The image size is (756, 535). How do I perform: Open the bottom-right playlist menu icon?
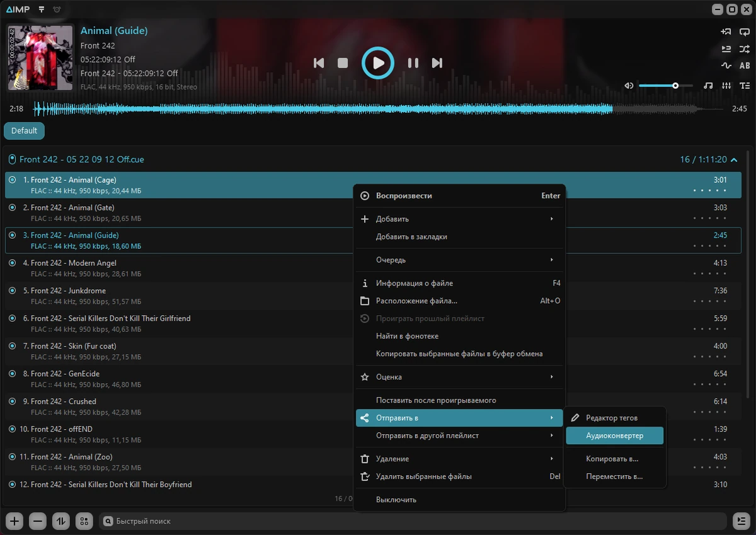pos(742,521)
